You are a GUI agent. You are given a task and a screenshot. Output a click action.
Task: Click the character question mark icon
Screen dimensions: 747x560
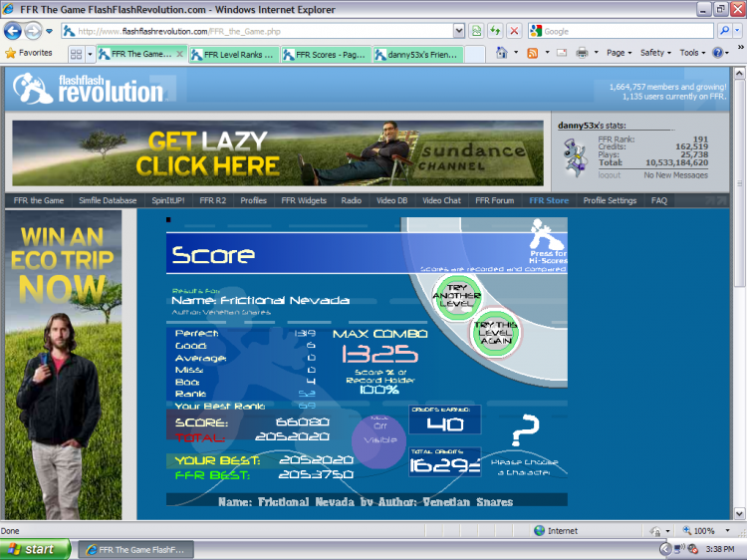(x=526, y=429)
